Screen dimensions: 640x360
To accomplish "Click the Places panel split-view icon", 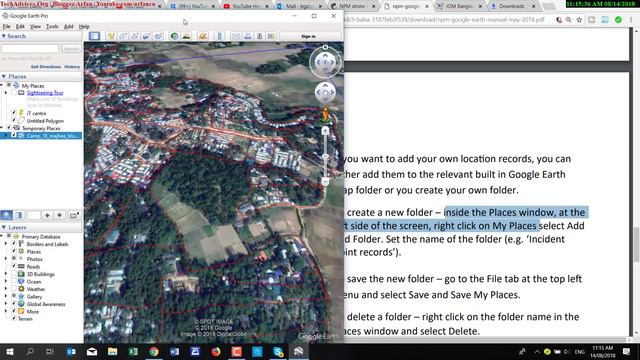I will pyautogui.click(x=19, y=215).
